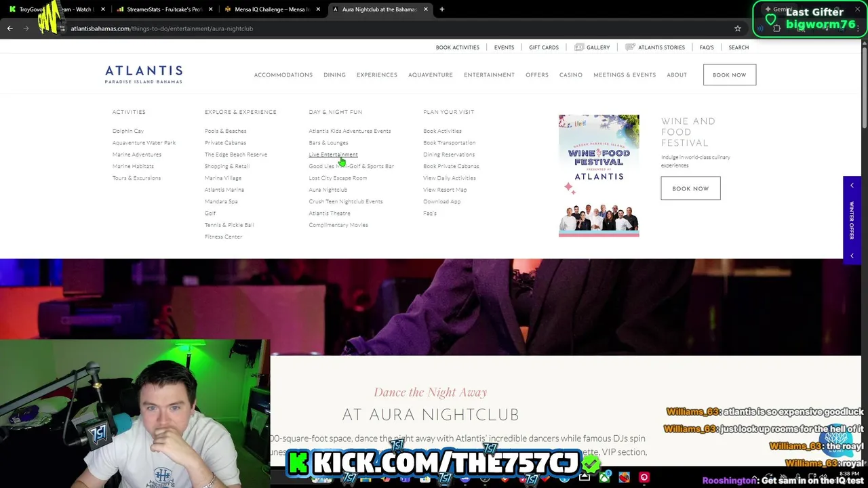The image size is (868, 488).
Task: Open the Casino menu
Action: pyautogui.click(x=571, y=75)
